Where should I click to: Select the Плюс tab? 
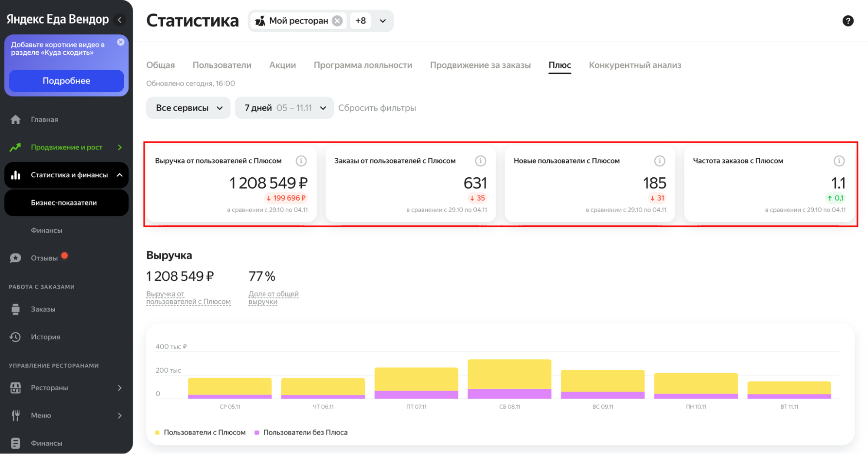pyautogui.click(x=560, y=65)
